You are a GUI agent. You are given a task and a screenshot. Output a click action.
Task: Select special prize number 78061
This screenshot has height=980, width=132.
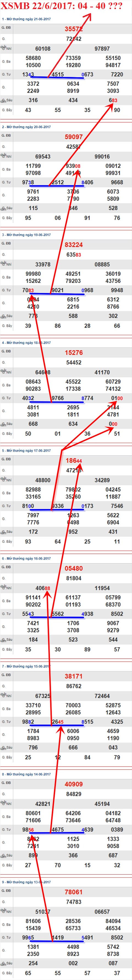[74, 892]
